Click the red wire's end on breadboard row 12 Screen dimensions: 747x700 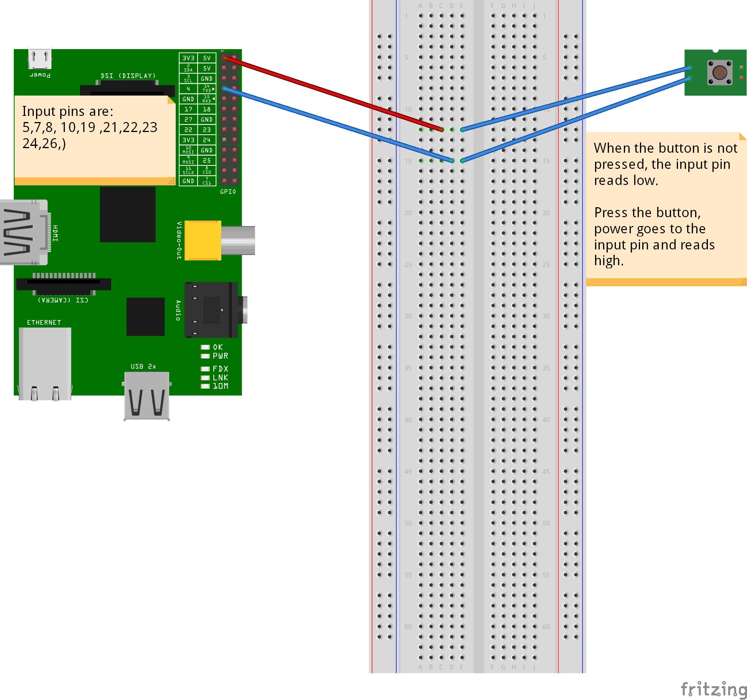pyautogui.click(x=442, y=130)
